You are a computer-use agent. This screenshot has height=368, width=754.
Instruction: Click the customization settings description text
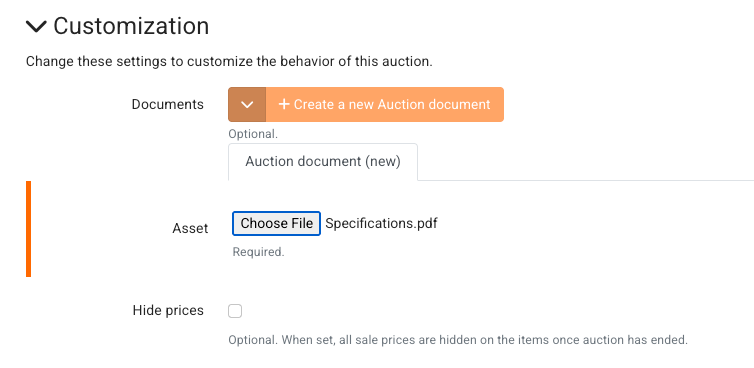[x=229, y=62]
